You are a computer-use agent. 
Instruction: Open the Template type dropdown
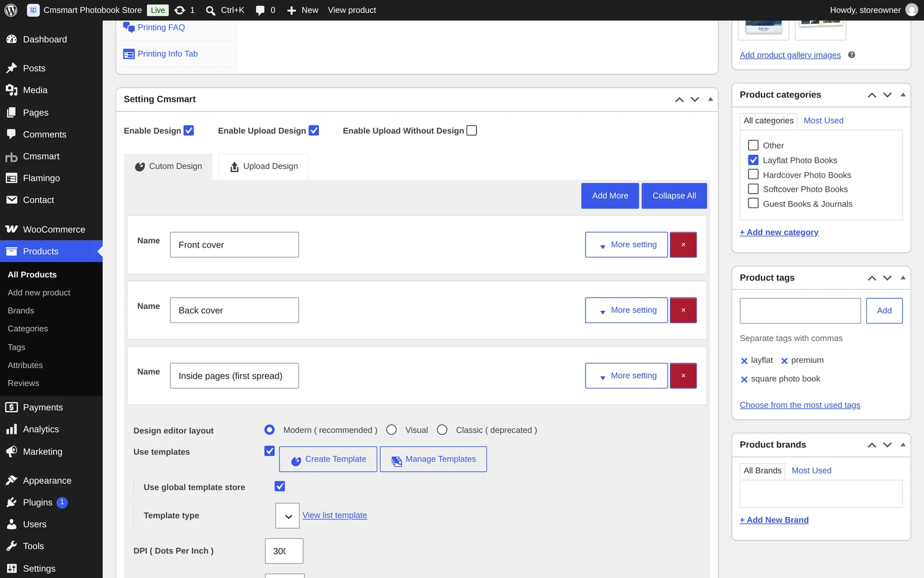[288, 516]
